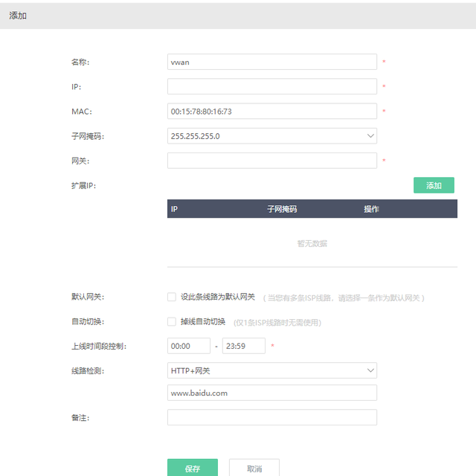Click the 取消 button
The image size is (476, 476).
(254, 468)
